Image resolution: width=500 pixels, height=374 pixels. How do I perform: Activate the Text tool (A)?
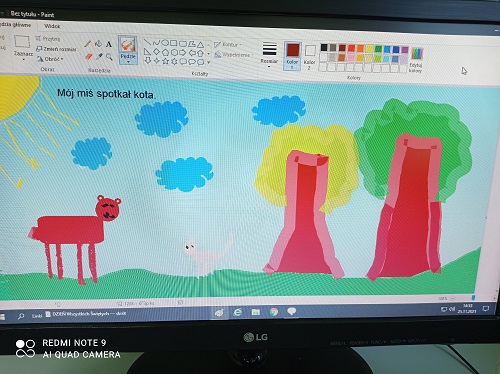pos(109,45)
